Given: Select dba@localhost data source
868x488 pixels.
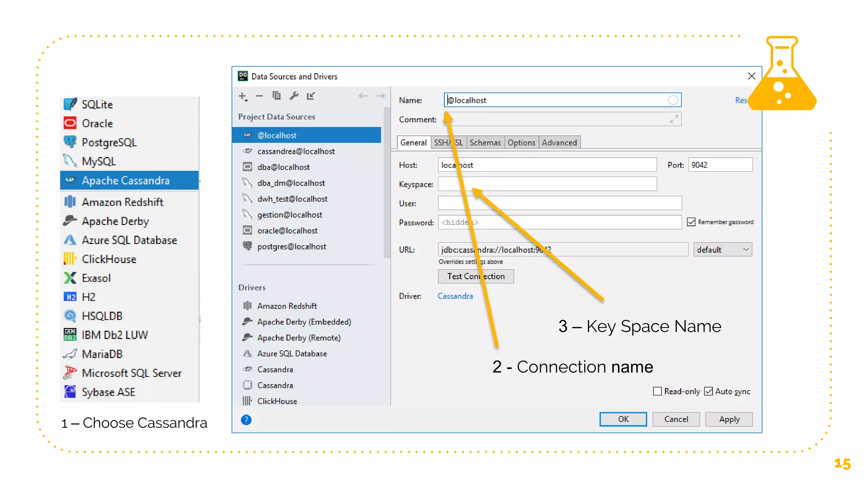Looking at the screenshot, I should point(307,167).
